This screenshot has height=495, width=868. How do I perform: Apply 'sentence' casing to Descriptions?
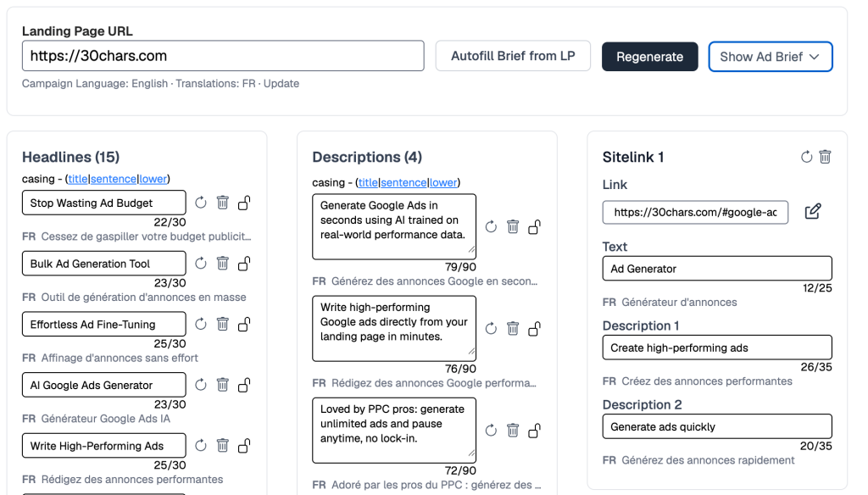click(x=403, y=182)
